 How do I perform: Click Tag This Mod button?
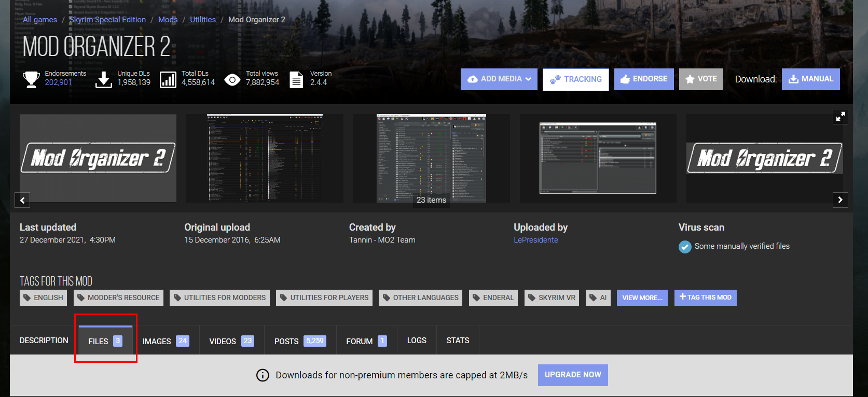[x=706, y=297]
